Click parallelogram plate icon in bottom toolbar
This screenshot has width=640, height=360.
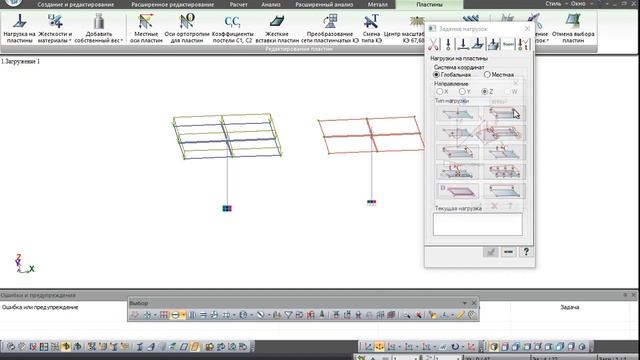coord(184,347)
